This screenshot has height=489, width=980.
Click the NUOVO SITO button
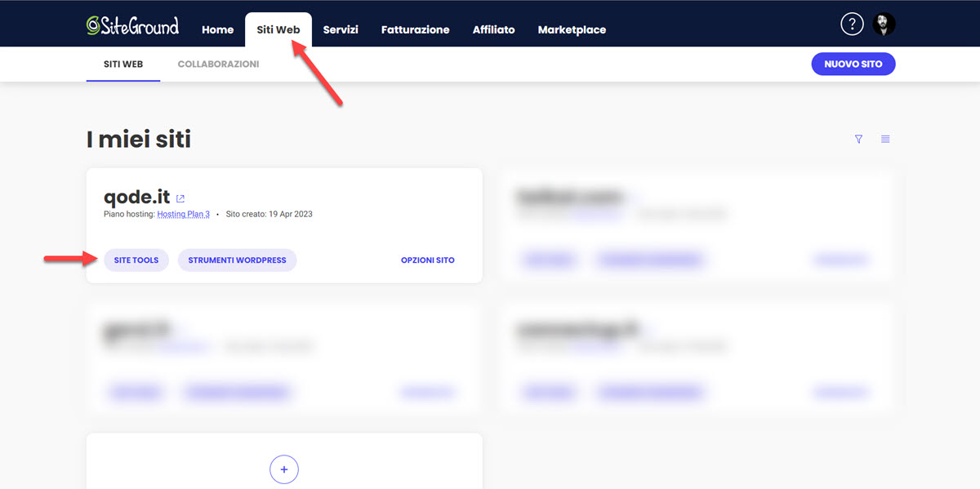[x=853, y=64]
